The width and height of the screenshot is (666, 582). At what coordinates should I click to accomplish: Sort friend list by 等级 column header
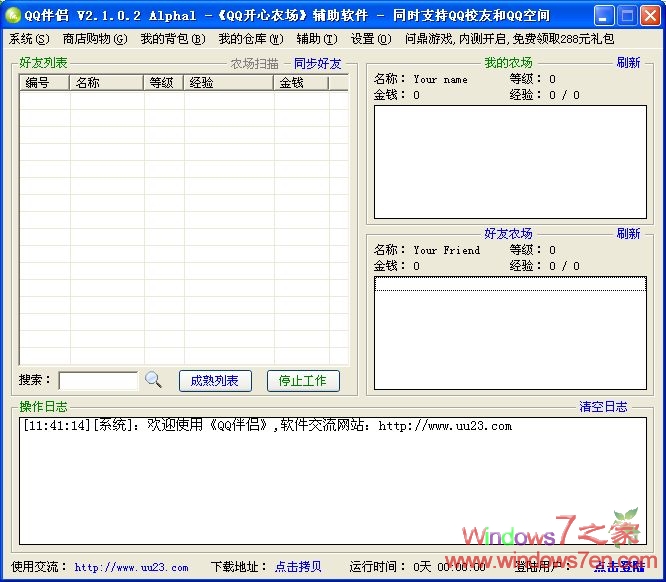click(163, 83)
